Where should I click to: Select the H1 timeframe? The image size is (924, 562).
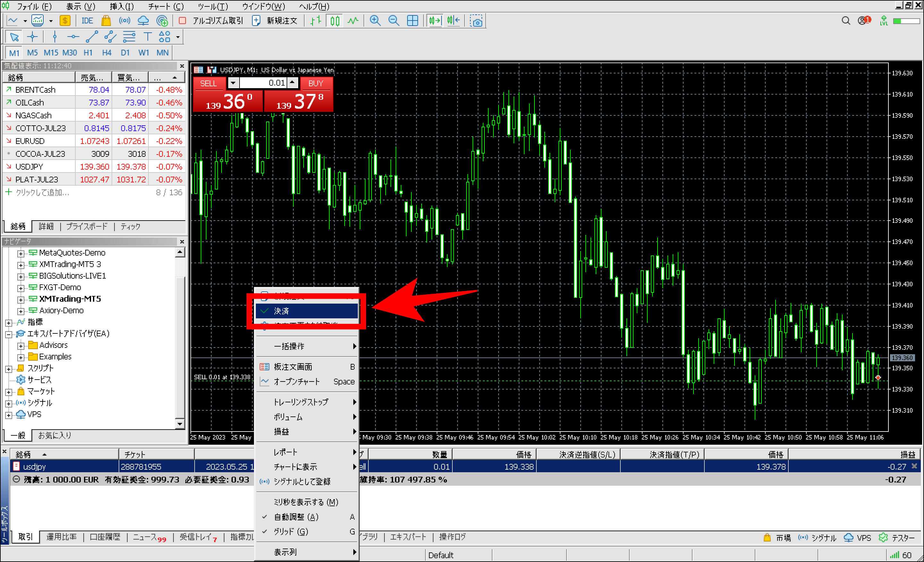88,53
